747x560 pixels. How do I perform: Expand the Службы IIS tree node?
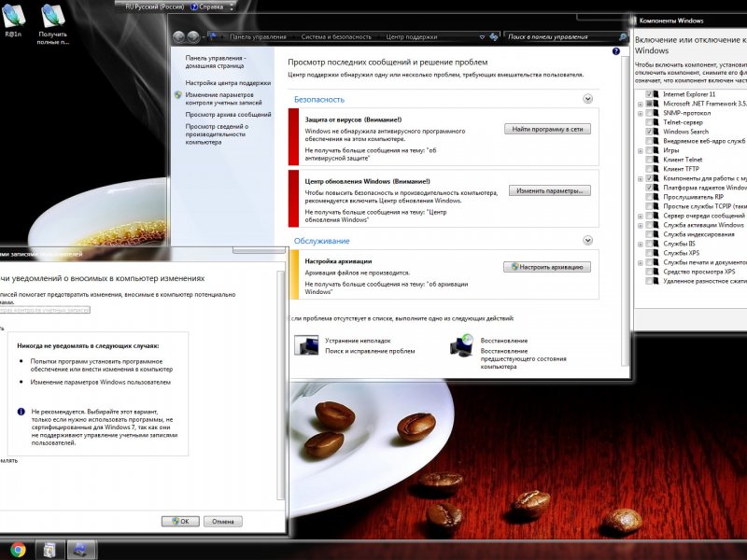click(641, 245)
